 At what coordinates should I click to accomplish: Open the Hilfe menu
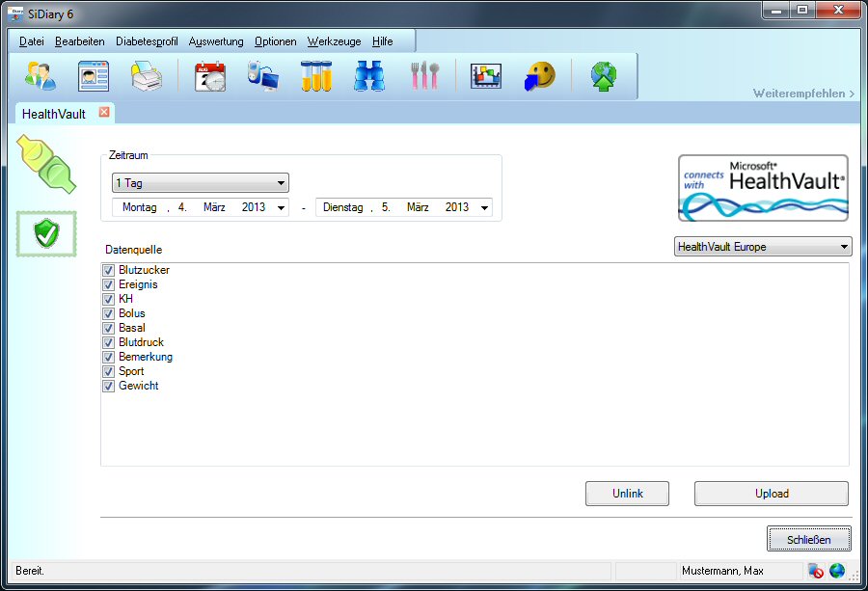point(383,41)
